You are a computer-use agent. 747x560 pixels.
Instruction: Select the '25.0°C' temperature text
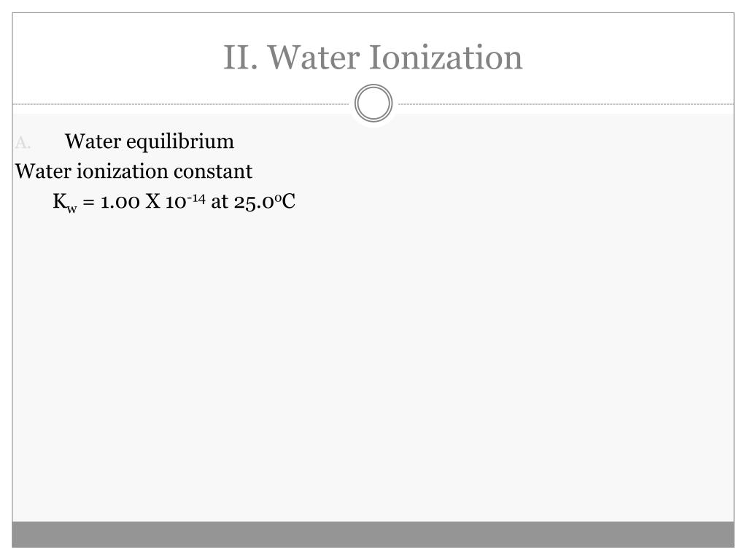pyautogui.click(x=264, y=201)
